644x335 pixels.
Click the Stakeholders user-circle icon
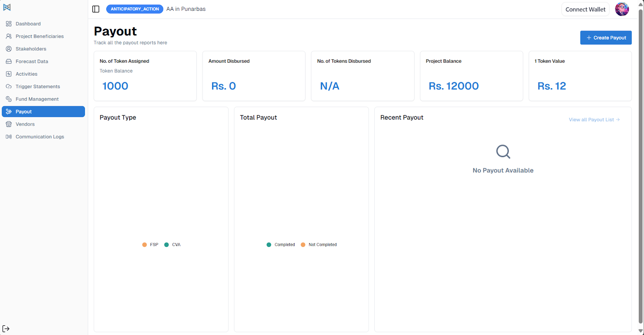pos(8,49)
